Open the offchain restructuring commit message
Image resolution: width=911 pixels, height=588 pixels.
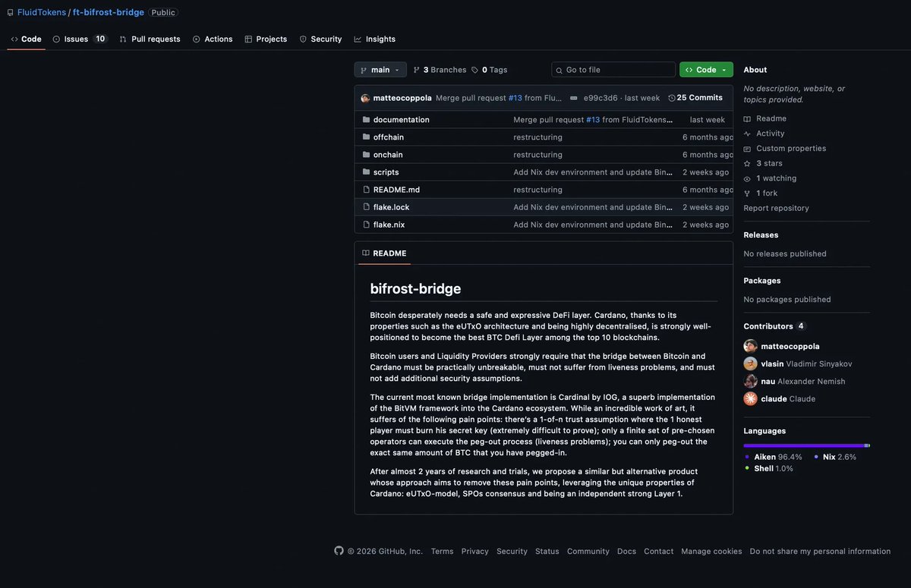538,137
